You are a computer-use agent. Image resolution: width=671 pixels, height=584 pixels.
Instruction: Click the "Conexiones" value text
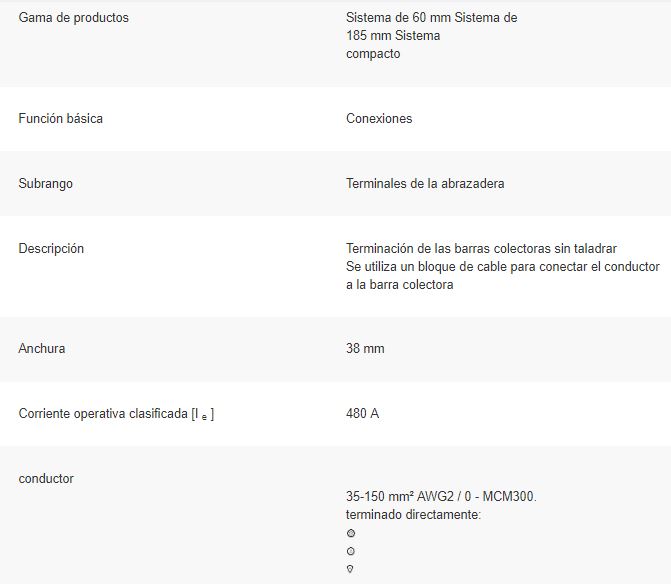pos(379,119)
